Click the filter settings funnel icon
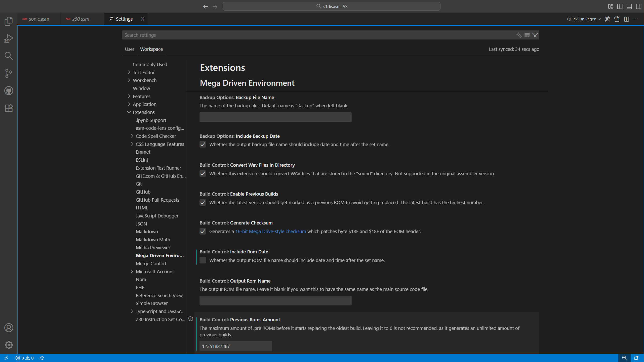The image size is (644, 362). 535,35
